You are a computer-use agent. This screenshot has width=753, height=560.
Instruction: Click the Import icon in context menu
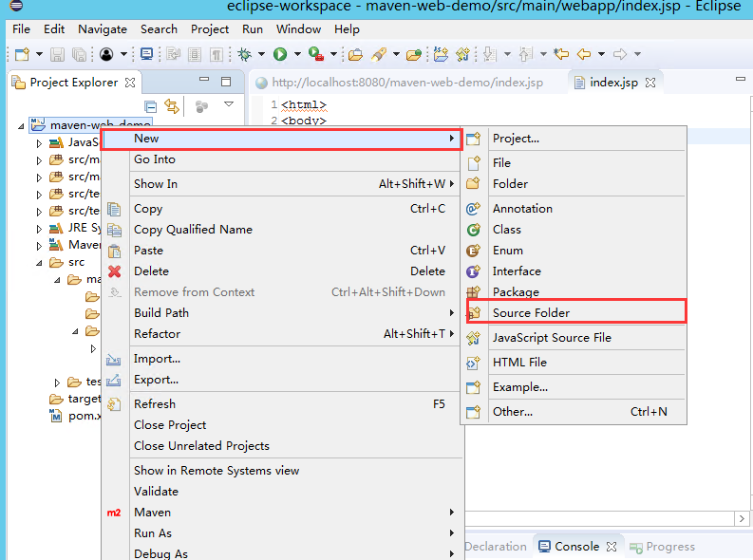(x=114, y=360)
